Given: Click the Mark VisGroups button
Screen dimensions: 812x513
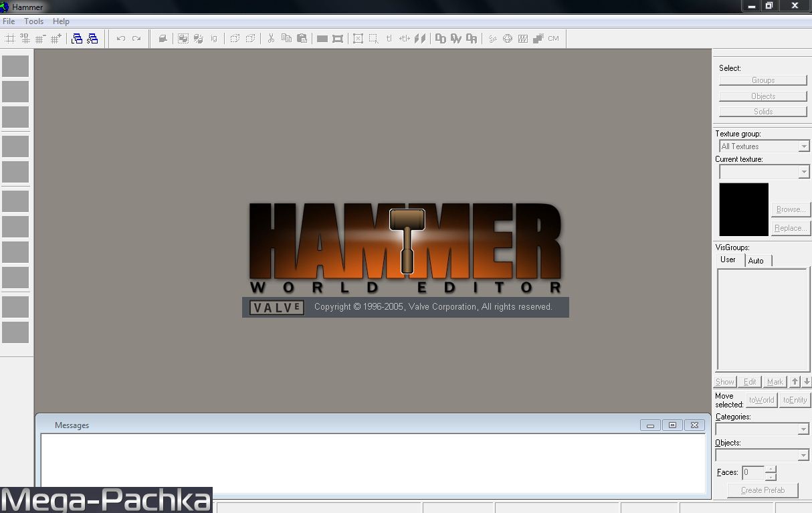Looking at the screenshot, I should coord(775,382).
